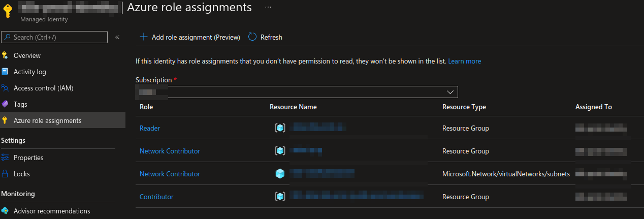Open the Network Contributor link for subnets row
Image resolution: width=644 pixels, height=219 pixels.
tap(170, 174)
